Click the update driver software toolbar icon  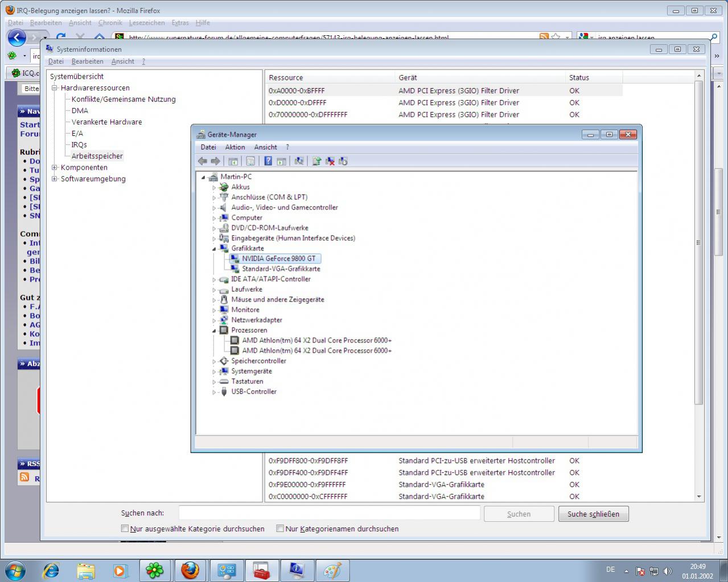[x=316, y=161]
